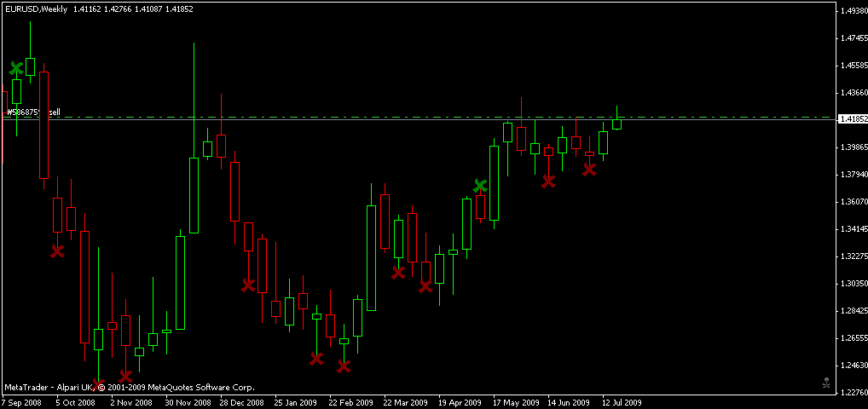Click the high value 1.42766 in the header
868x409 pixels.
click(x=119, y=9)
